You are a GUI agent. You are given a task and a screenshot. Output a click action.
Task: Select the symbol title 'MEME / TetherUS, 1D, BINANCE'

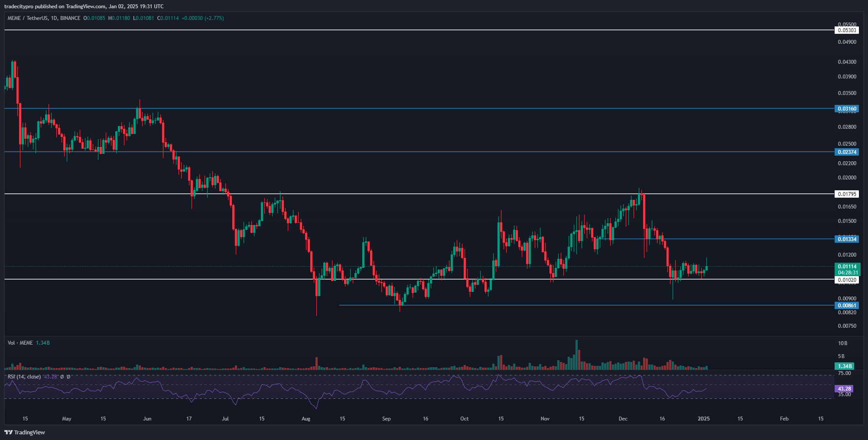click(44, 18)
